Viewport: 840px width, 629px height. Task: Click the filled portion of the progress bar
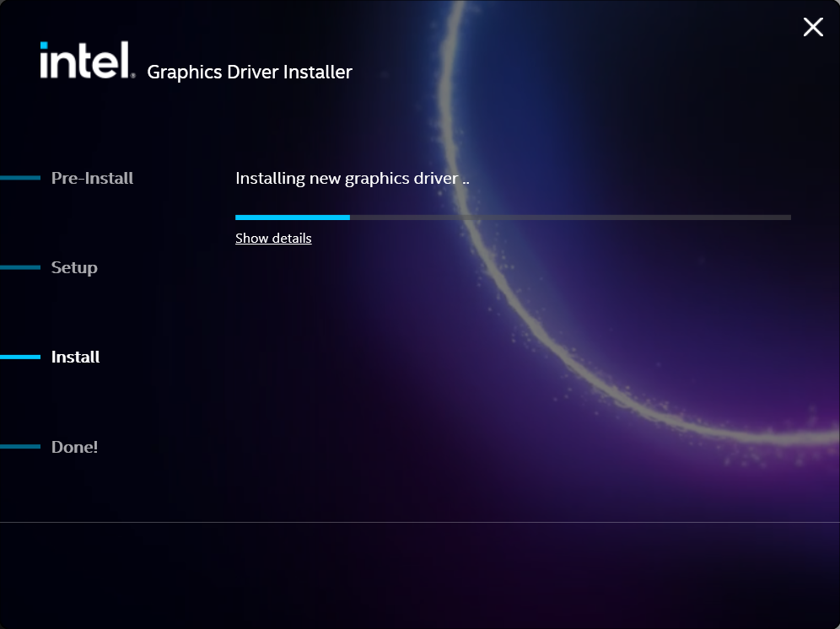tap(293, 217)
